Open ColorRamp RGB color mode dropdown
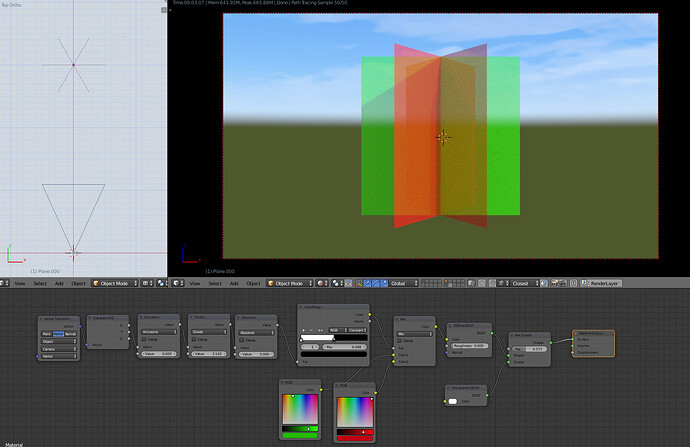690x447 pixels. (x=338, y=330)
